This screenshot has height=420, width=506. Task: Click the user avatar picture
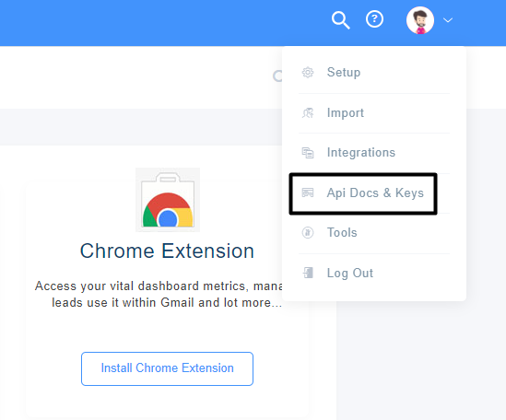[420, 20]
